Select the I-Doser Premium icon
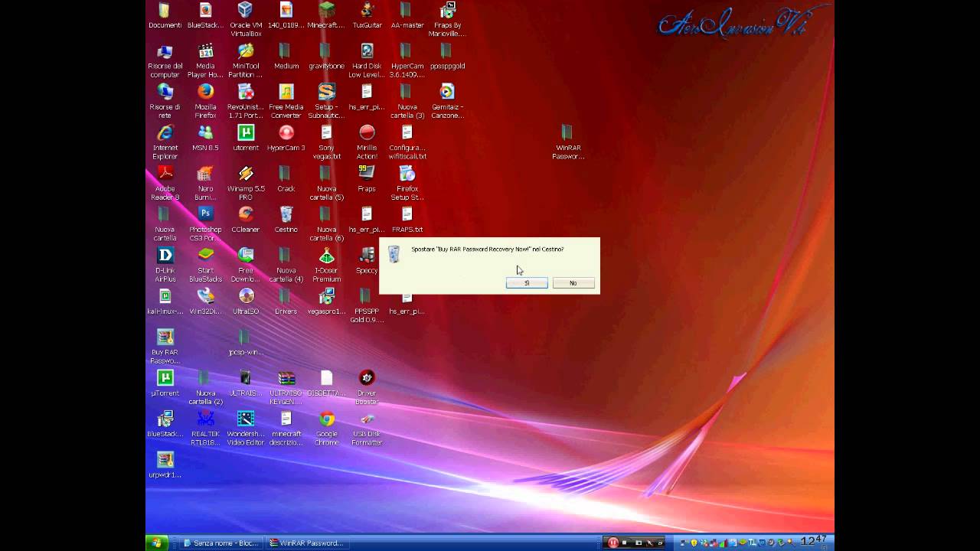This screenshot has width=980, height=551. 327,266
